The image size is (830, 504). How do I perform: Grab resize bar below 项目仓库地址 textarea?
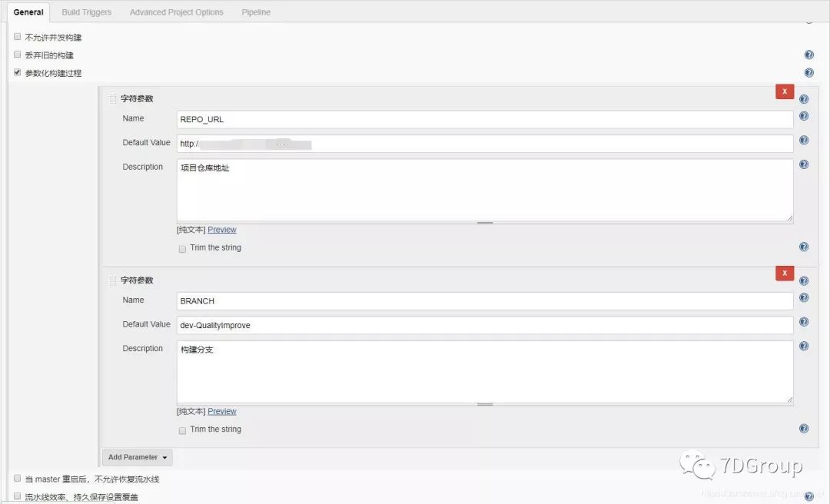point(485,223)
